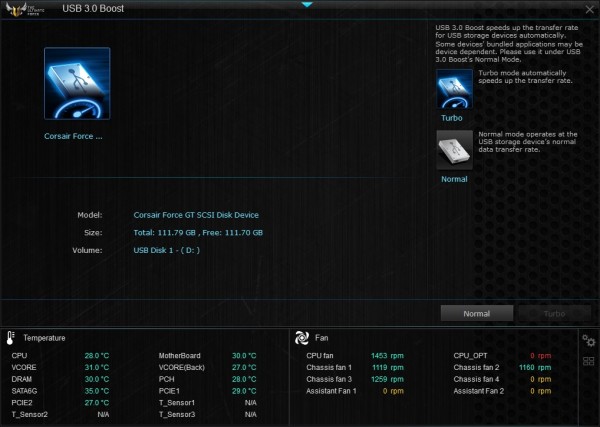This screenshot has height=427, width=600.
Task: Click T_Sensor3 label
Action: tap(177, 414)
